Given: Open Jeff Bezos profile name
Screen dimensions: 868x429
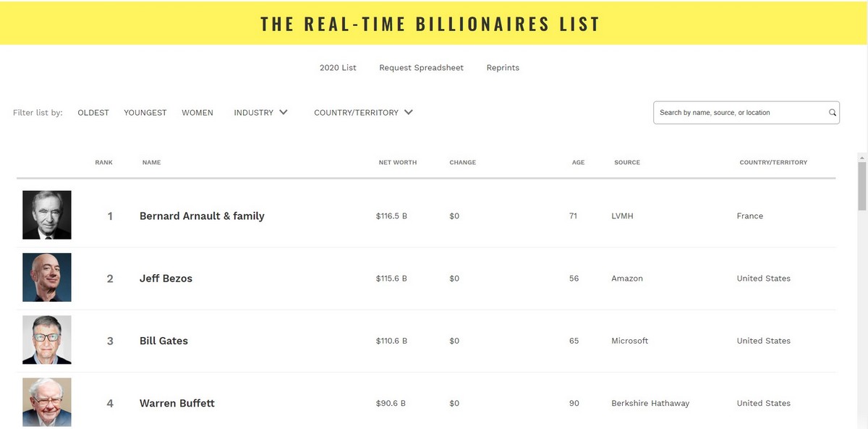Looking at the screenshot, I should [x=166, y=279].
